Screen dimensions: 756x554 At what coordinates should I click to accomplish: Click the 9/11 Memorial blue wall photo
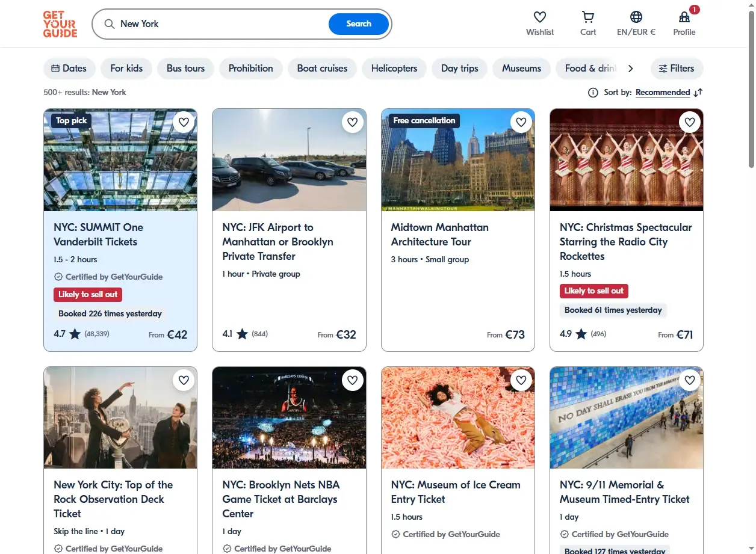pos(627,417)
